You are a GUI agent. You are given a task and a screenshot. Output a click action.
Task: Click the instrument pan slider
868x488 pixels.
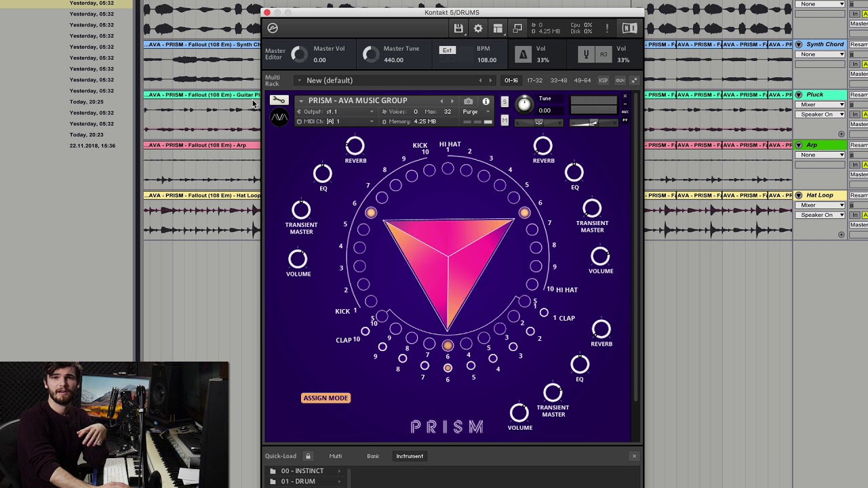(x=538, y=123)
